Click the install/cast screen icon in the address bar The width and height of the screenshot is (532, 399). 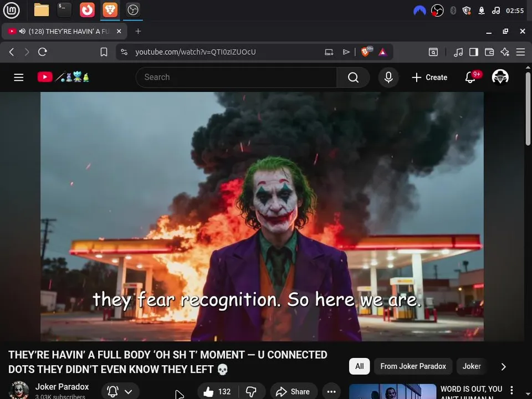(x=329, y=52)
